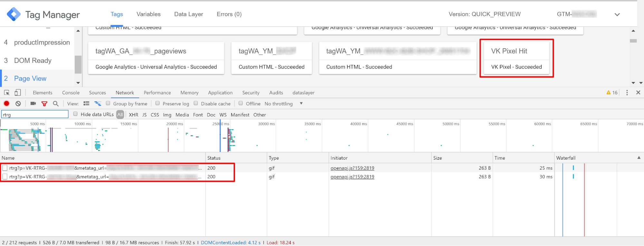Expand the GTM container chevron menu
Image resolution: width=644 pixels, height=246 pixels.
(617, 15)
